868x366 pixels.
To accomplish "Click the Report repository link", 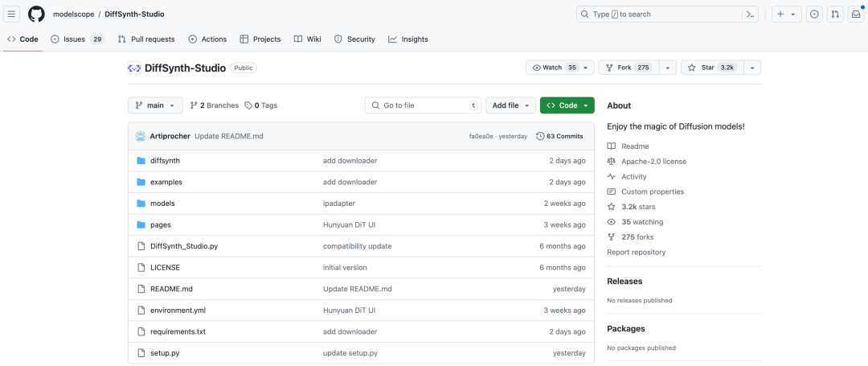I will [x=637, y=252].
